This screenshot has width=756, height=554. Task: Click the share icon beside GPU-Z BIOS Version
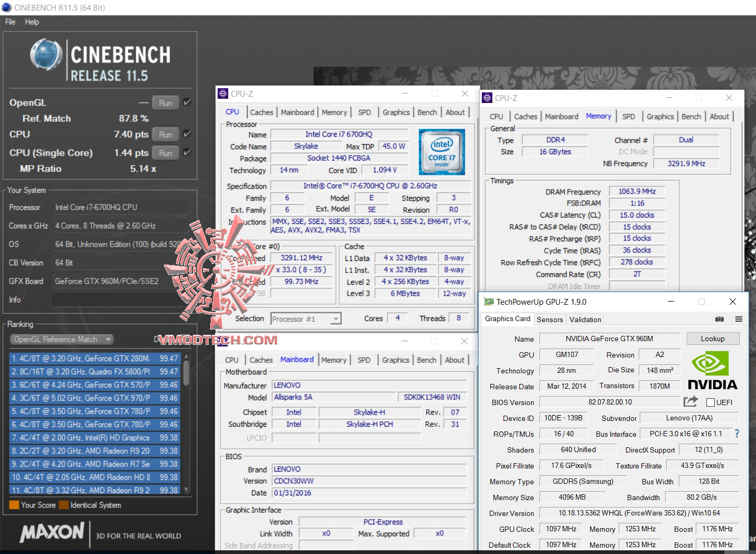(690, 401)
